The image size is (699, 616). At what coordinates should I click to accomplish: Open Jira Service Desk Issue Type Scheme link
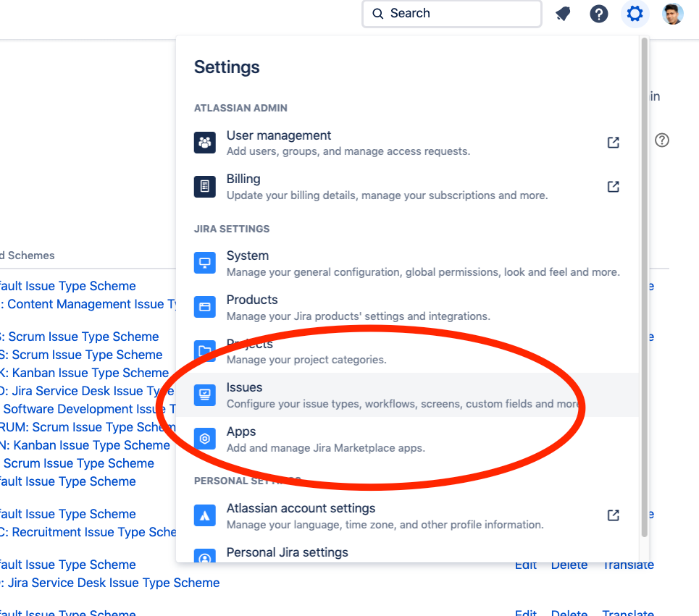click(110, 583)
